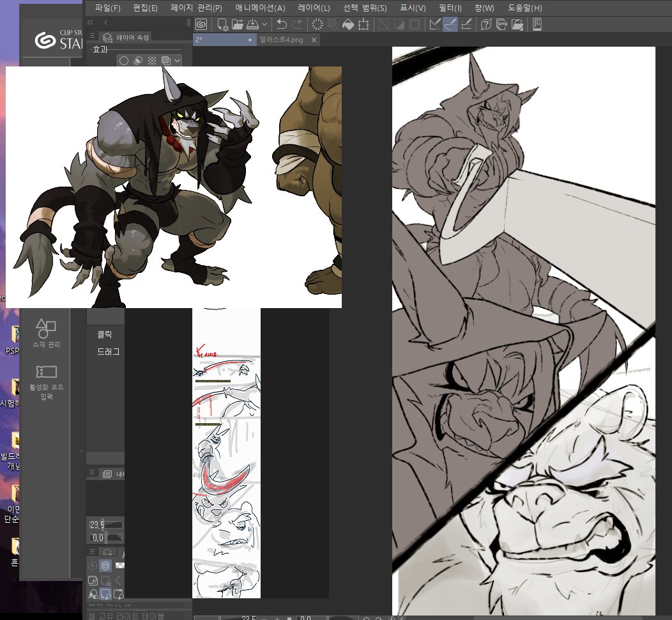Open the layer panel hamburger menu
This screenshot has height=620, width=672.
(x=92, y=551)
